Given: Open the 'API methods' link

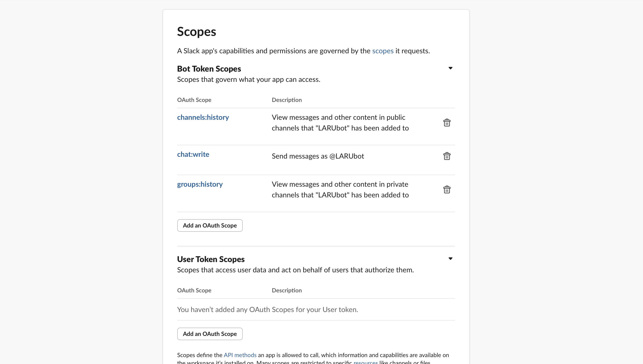Looking at the screenshot, I should pos(240,355).
